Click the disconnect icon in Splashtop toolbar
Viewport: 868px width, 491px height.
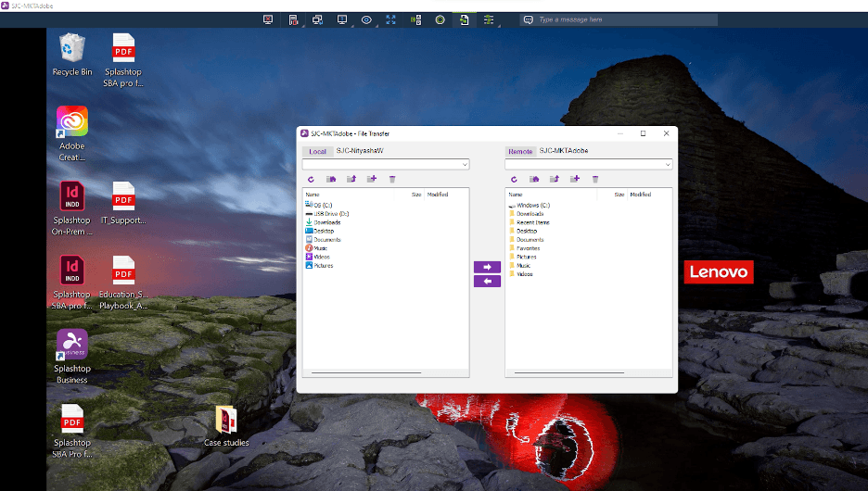[x=269, y=19]
